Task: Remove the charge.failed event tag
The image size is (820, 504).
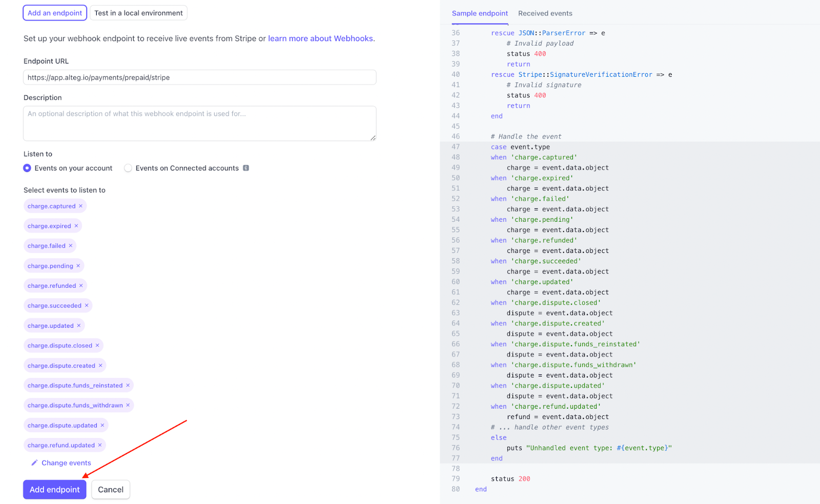Action: tap(71, 246)
